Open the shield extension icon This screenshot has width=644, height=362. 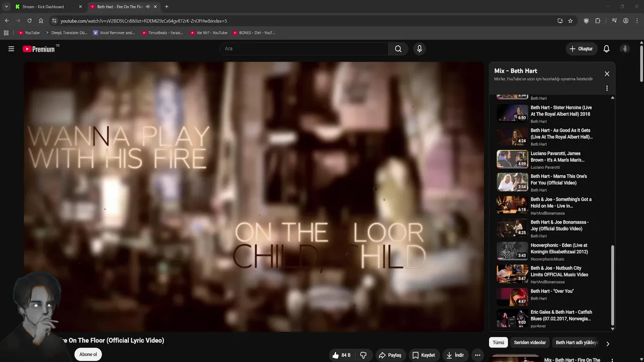[x=586, y=21]
